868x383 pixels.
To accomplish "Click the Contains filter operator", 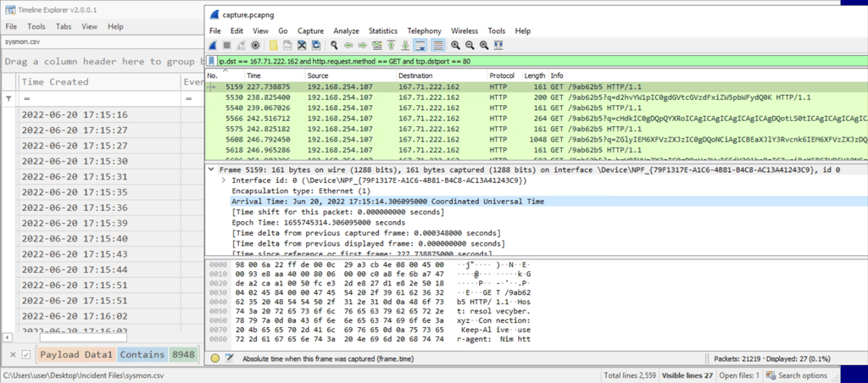I will point(142,355).
